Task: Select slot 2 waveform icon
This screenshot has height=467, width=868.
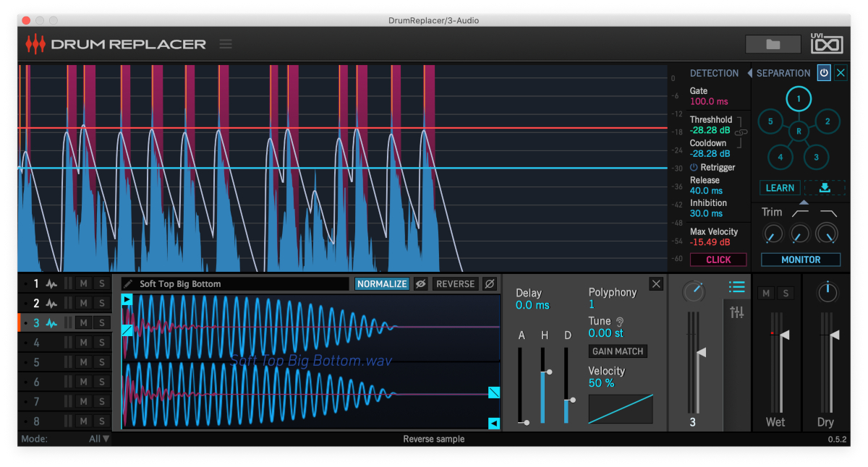Action: click(51, 304)
